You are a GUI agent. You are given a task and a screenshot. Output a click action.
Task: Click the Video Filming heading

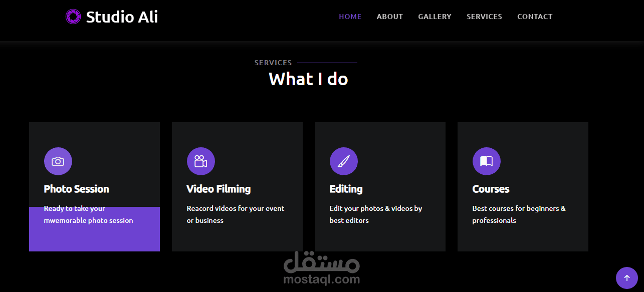(219, 189)
